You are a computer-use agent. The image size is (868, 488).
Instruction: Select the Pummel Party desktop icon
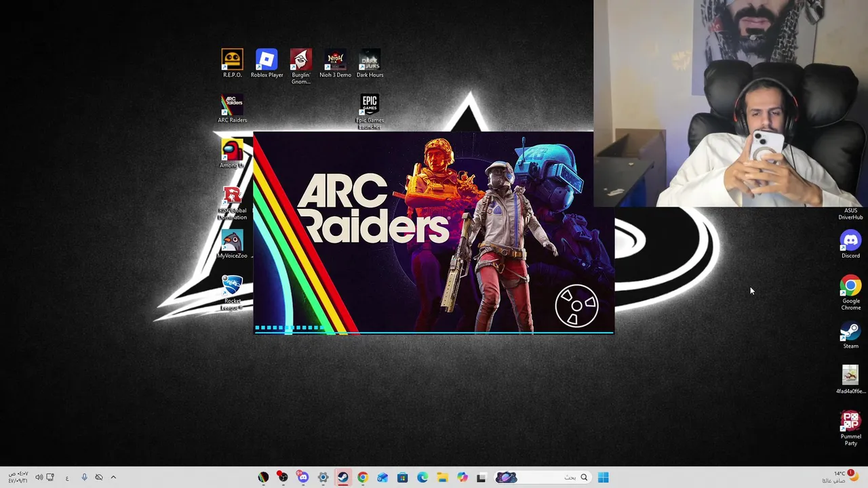pos(850,428)
